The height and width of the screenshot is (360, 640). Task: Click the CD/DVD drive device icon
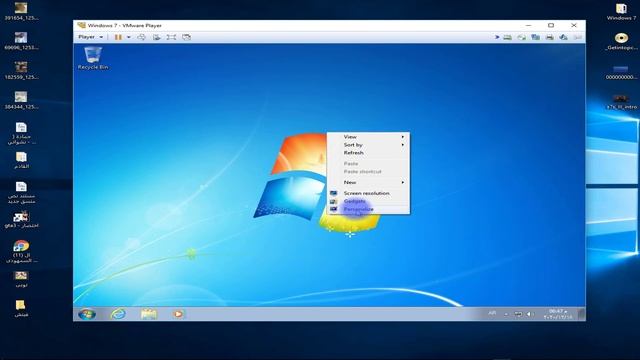[521, 37]
